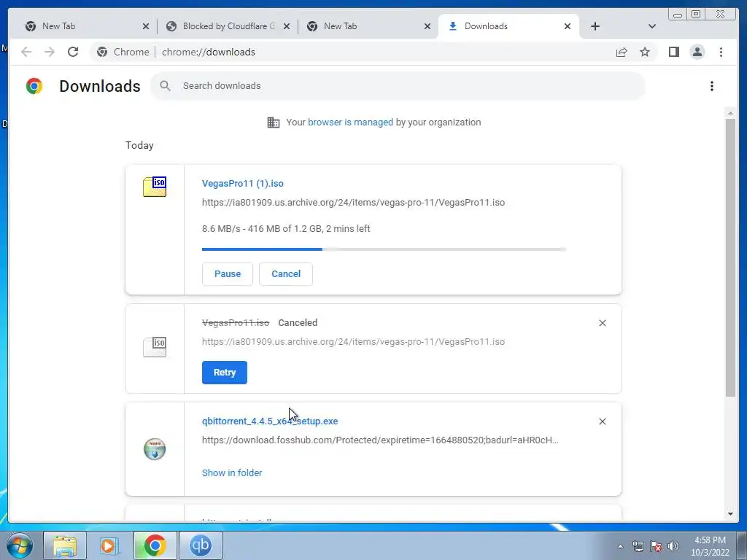Open qBittorrent from the taskbar
This screenshot has height=560, width=747.
click(200, 545)
